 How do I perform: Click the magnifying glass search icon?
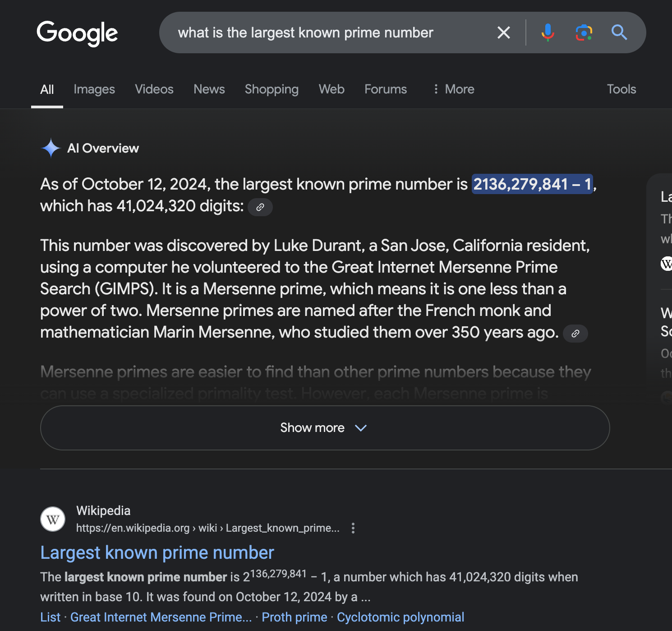coord(619,32)
